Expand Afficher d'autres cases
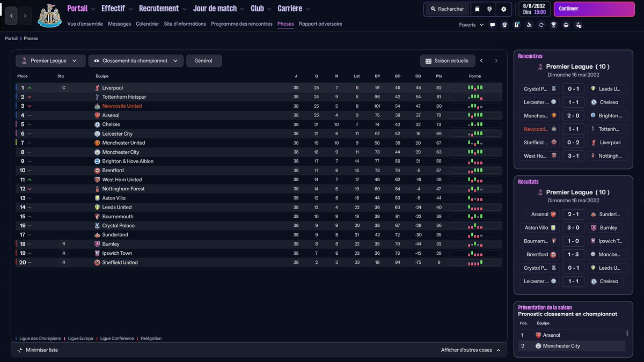 (471, 350)
